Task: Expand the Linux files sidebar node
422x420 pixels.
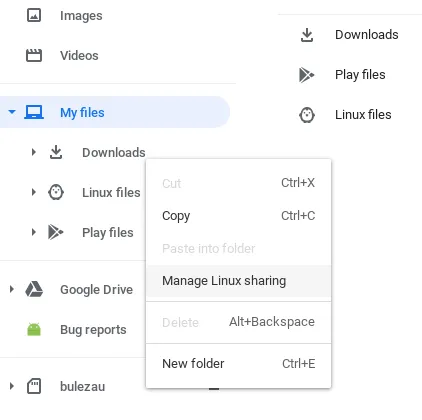Action: click(33, 192)
